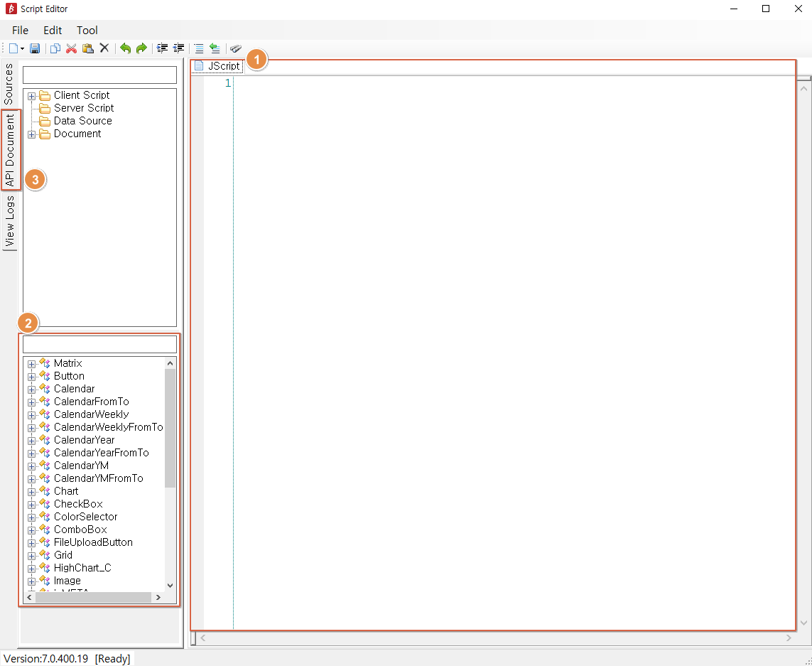Switch to the View Logs side tab

(x=10, y=221)
